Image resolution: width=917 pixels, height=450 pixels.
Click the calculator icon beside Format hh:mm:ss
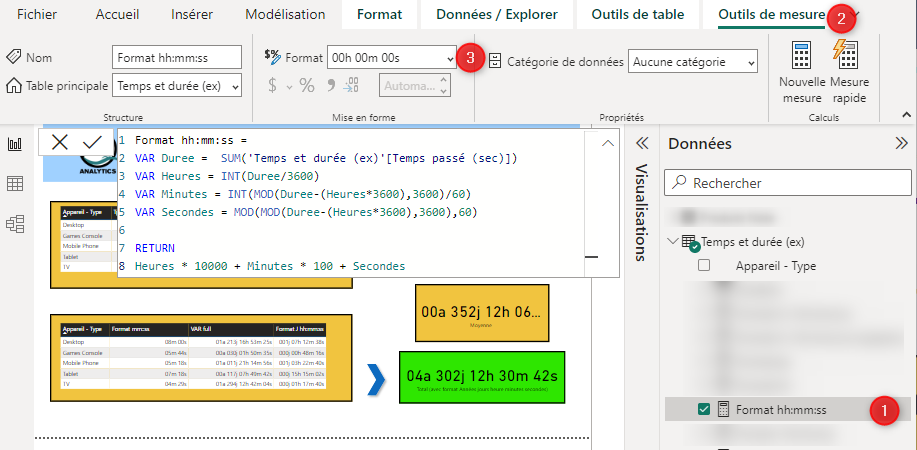723,410
